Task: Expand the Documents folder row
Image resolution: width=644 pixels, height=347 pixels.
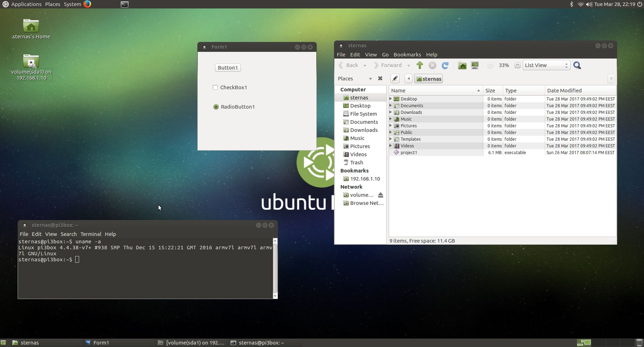Action: [390, 105]
